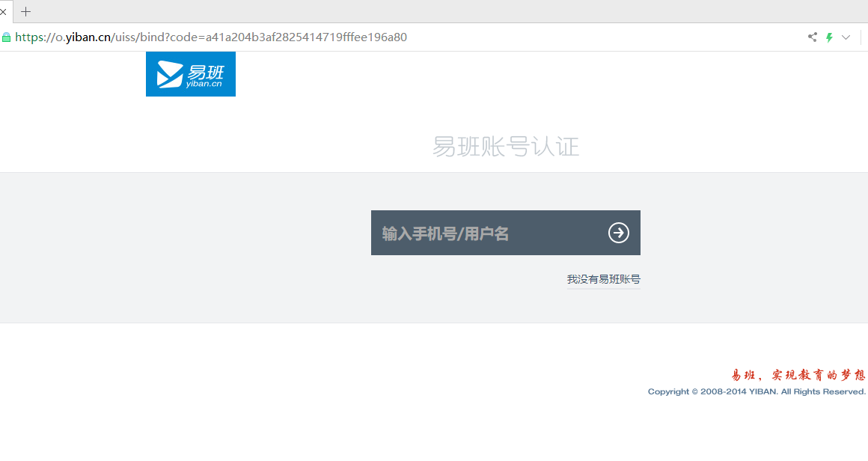Click the green lock security icon
This screenshot has height=461, width=868.
6,37
